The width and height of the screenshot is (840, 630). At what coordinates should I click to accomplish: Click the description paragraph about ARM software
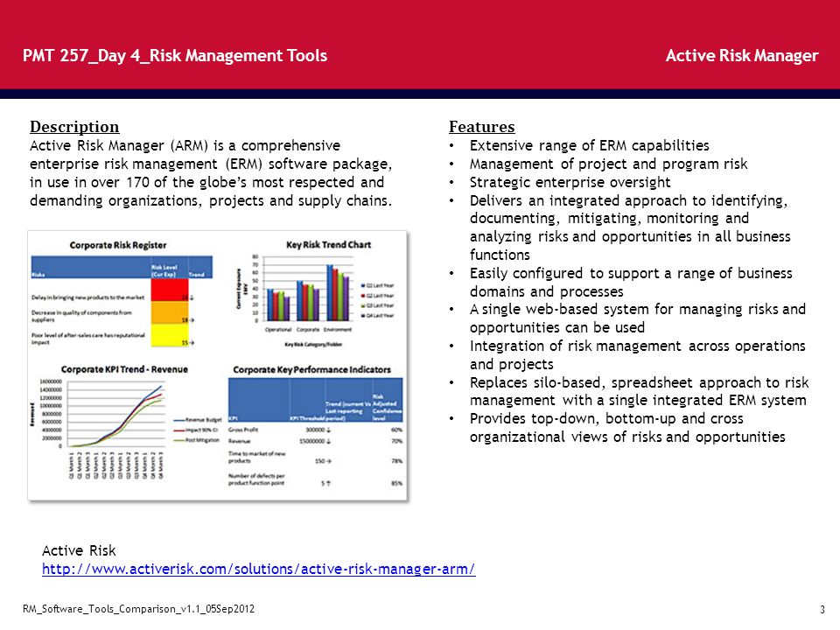pyautogui.click(x=211, y=173)
